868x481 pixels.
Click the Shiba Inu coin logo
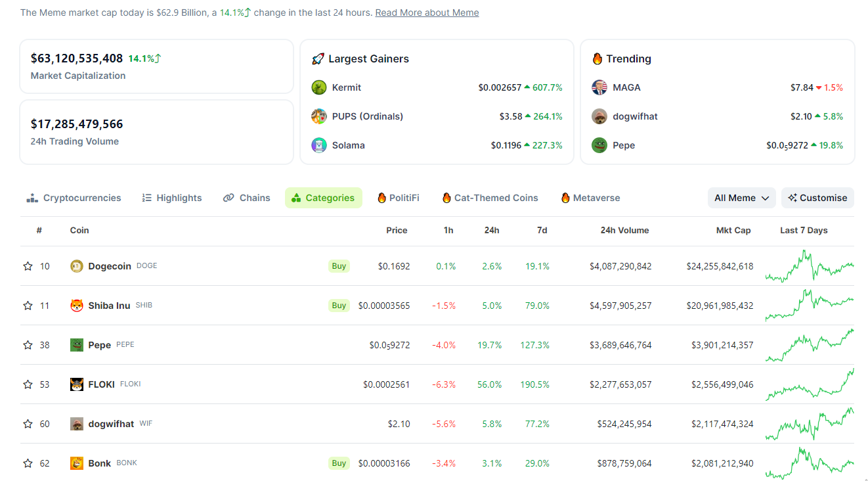(77, 306)
